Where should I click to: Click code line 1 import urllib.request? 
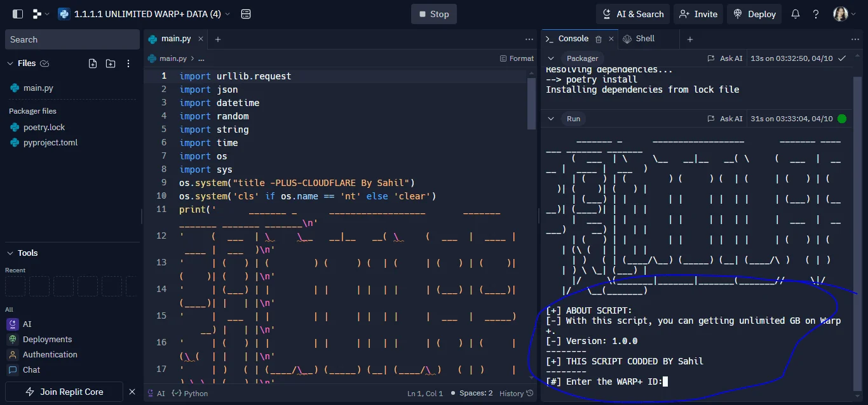(x=235, y=76)
